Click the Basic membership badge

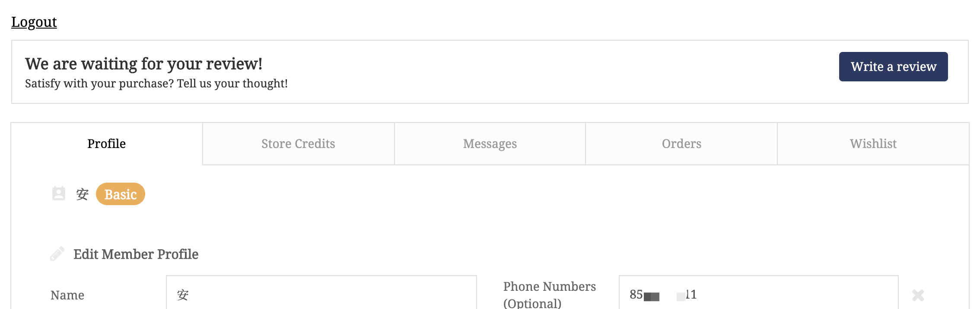[121, 194]
